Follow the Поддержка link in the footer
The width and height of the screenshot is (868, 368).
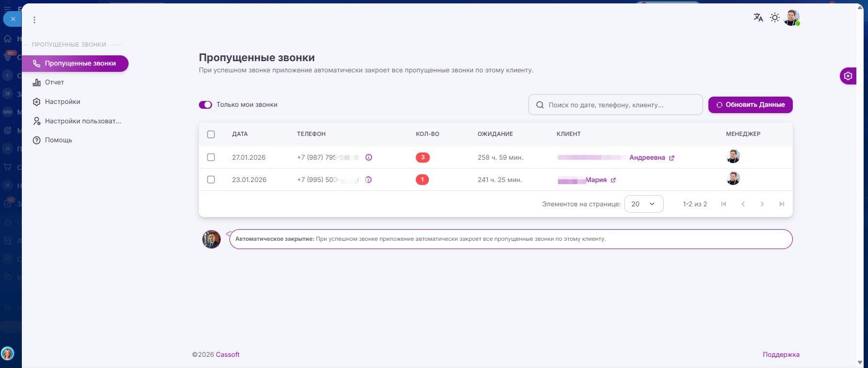pyautogui.click(x=781, y=354)
